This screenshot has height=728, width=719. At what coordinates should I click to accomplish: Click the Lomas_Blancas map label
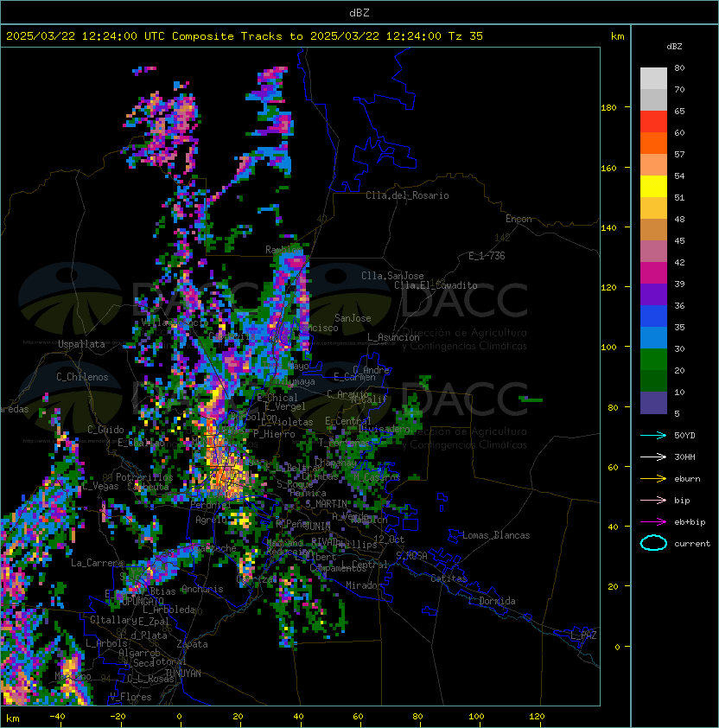point(496,535)
